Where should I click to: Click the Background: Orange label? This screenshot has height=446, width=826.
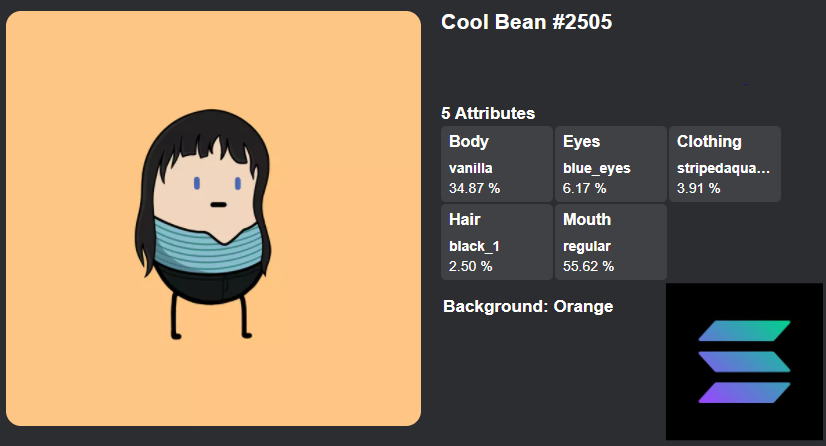pyautogui.click(x=528, y=306)
